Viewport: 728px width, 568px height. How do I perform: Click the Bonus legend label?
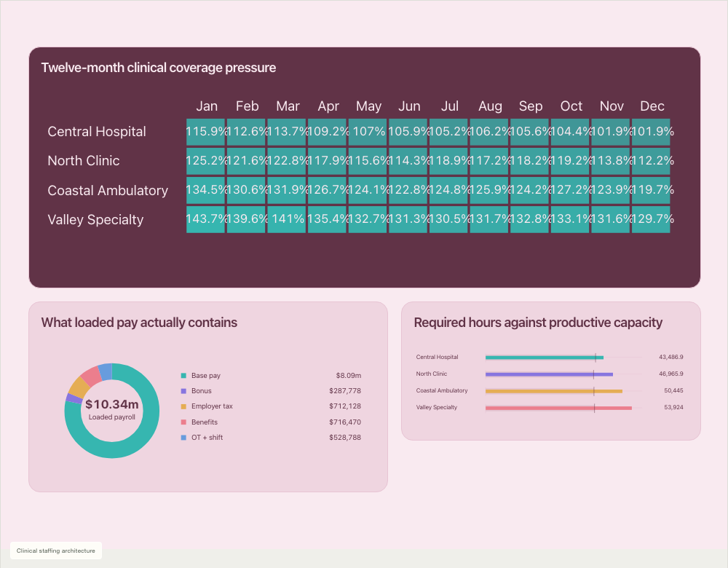202,391
